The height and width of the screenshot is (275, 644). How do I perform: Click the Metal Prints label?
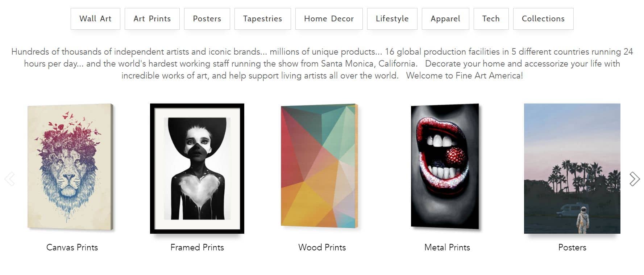[447, 247]
